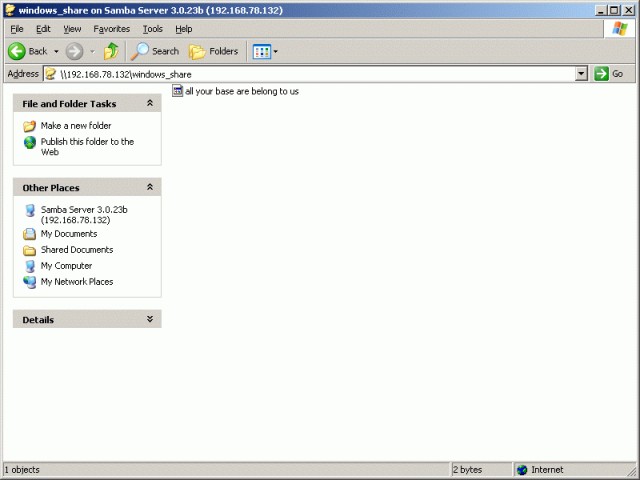
Task: Click the status bar resize grip
Action: pos(631,471)
